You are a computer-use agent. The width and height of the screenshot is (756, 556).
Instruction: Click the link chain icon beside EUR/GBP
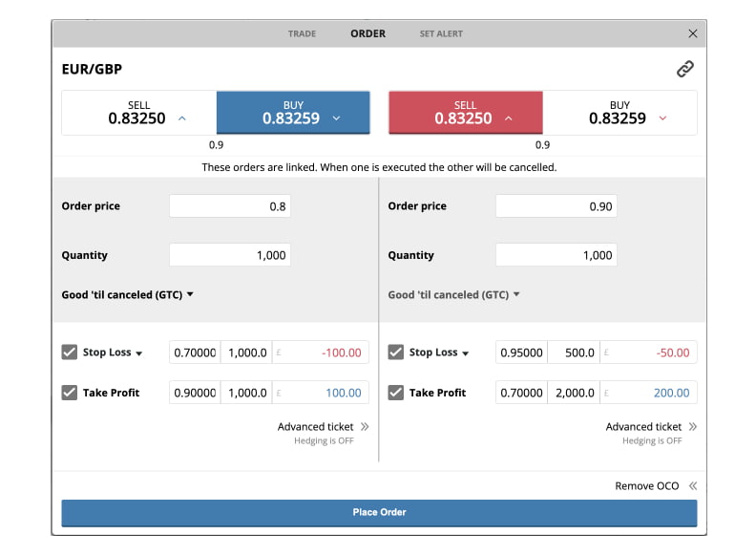pos(684,69)
